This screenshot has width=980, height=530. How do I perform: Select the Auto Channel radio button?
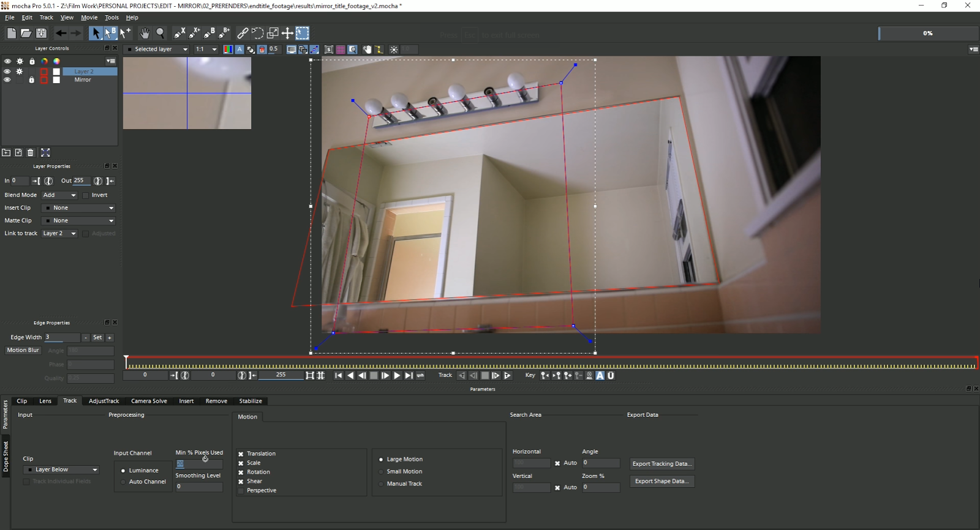(123, 482)
